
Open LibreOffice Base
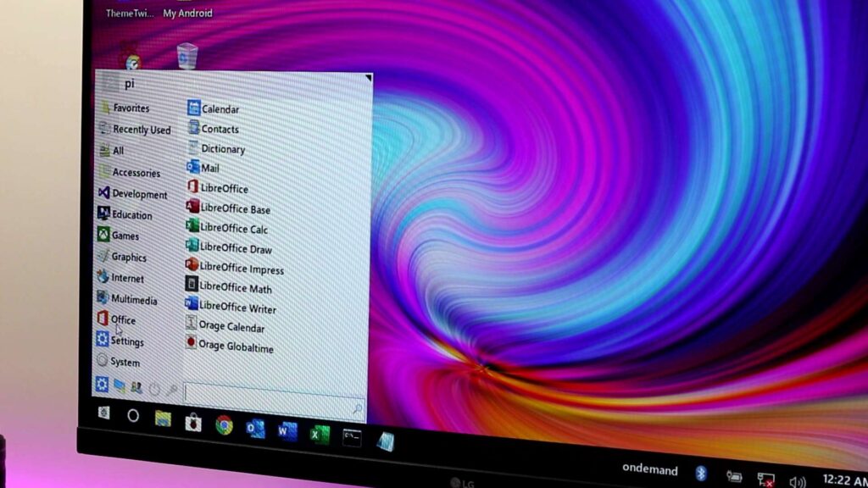[229, 208]
